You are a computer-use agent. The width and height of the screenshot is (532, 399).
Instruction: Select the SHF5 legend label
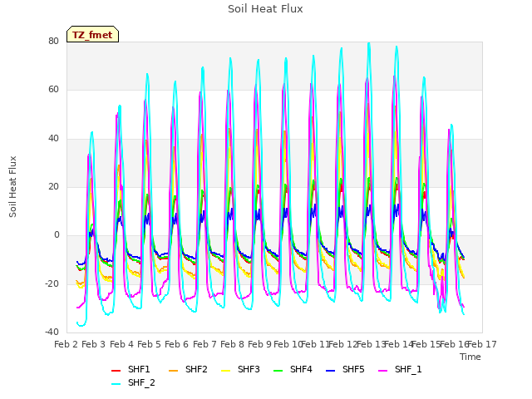(x=353, y=369)
